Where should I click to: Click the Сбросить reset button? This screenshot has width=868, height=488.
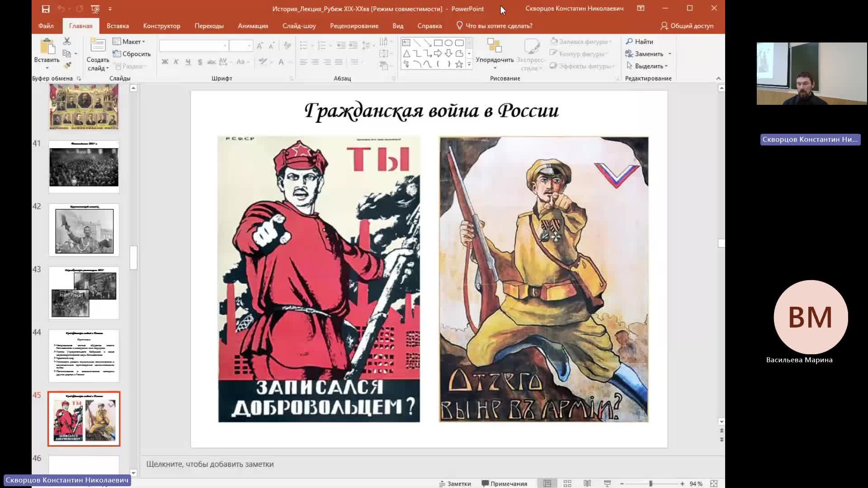[x=132, y=54]
